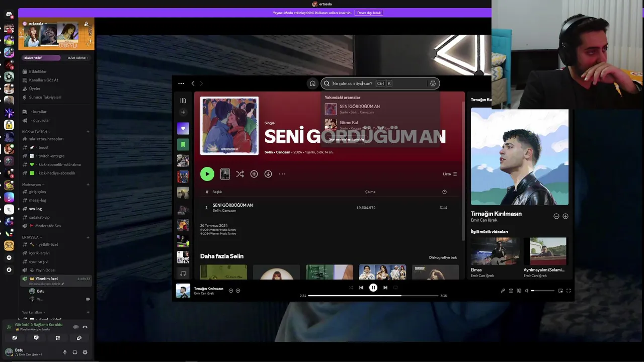
Task: Open Spotify Browse icon in search bar
Action: [x=433, y=83]
